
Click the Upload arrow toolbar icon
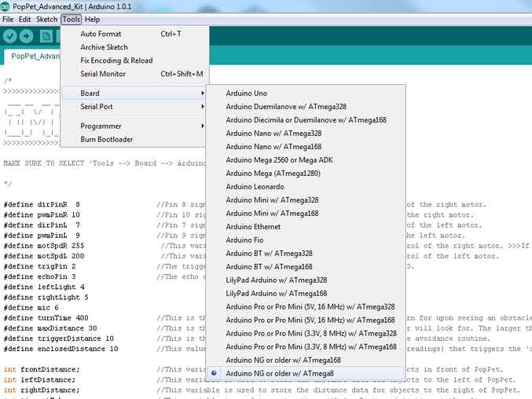click(27, 36)
